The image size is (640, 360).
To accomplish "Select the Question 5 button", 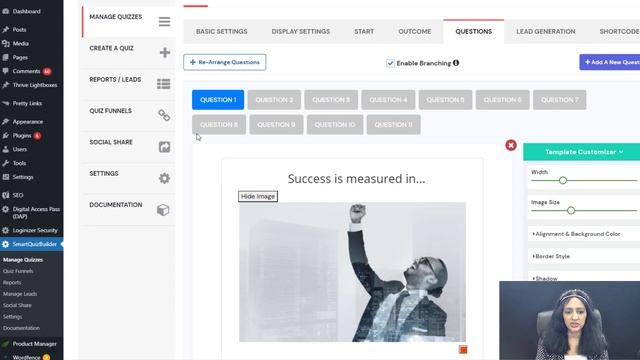I will (445, 100).
